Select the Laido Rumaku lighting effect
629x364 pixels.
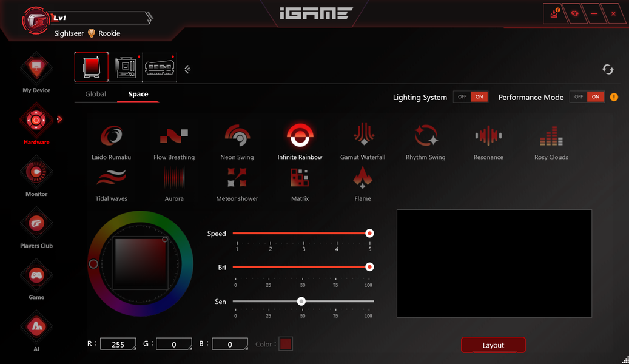point(111,142)
